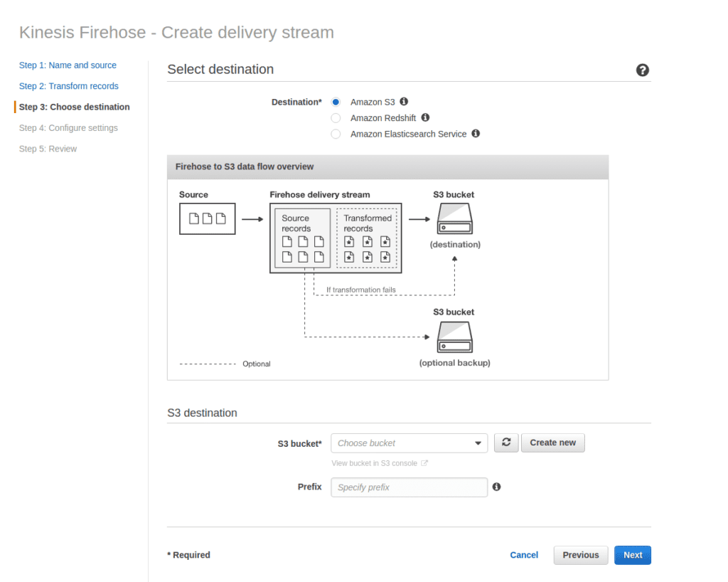Click the refresh bucket list icon
Viewport: 728px width, 582px height.
point(506,443)
